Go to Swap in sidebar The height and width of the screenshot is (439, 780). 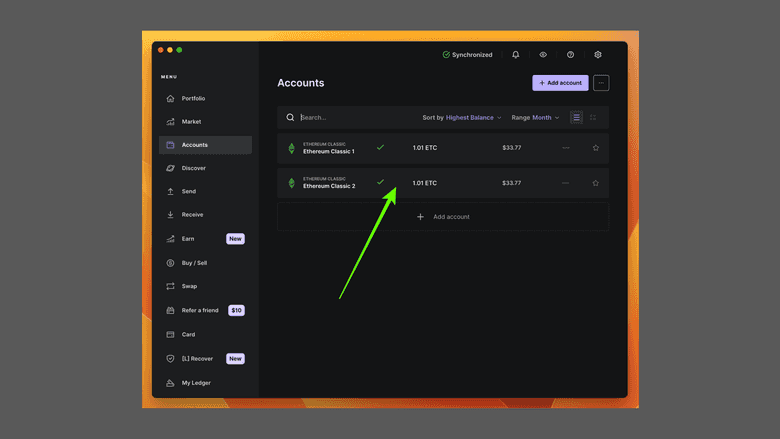(189, 286)
